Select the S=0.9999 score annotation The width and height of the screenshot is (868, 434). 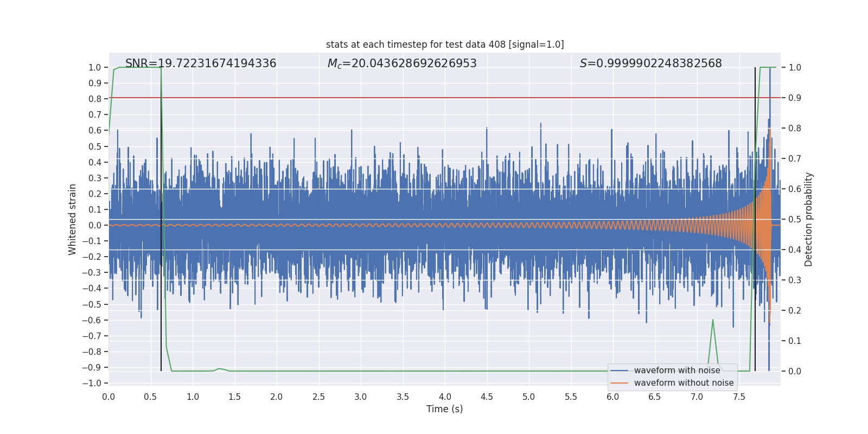point(650,63)
